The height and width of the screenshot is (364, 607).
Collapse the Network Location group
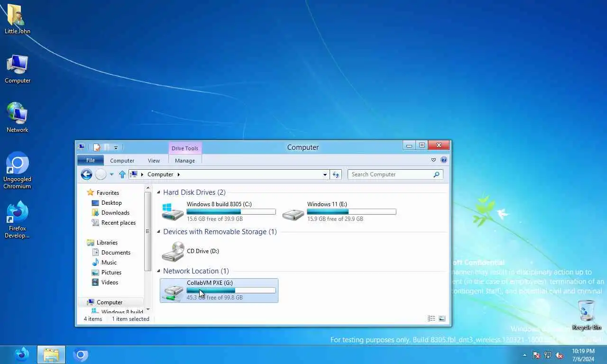coord(159,271)
